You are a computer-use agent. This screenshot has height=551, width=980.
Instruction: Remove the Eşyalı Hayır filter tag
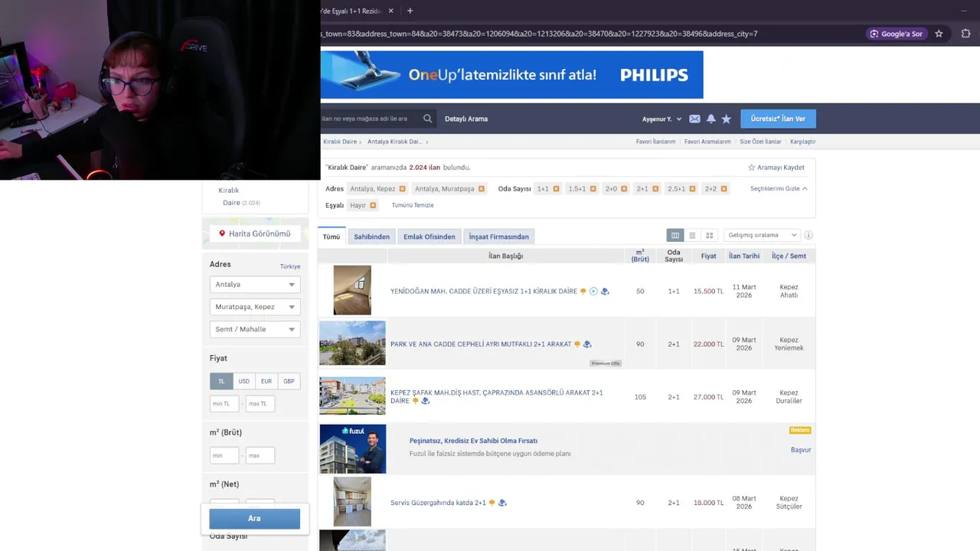pyautogui.click(x=373, y=205)
